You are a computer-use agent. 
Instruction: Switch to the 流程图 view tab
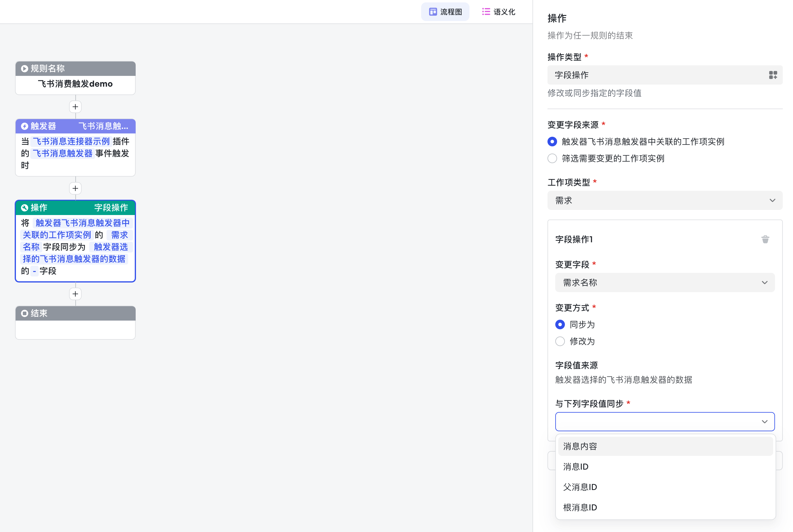tap(445, 12)
